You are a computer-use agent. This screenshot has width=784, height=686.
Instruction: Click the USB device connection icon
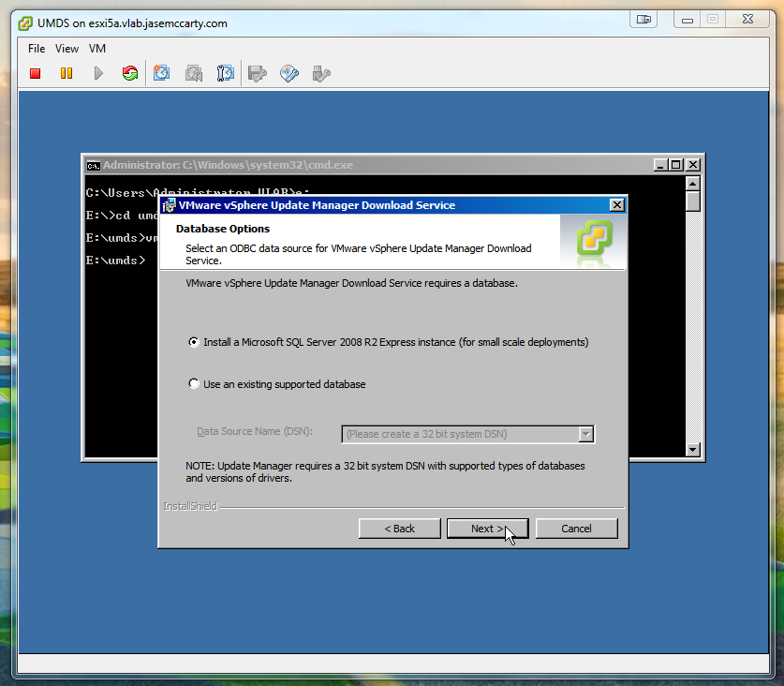321,73
